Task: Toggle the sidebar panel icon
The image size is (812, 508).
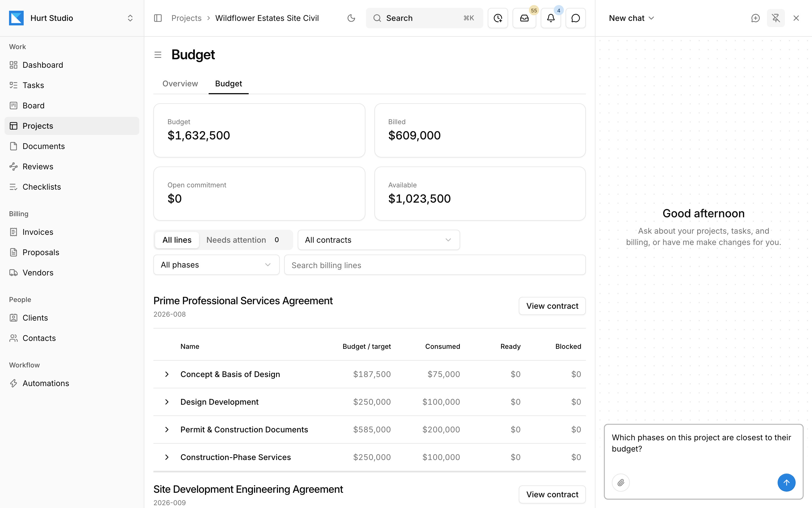Action: pos(158,18)
